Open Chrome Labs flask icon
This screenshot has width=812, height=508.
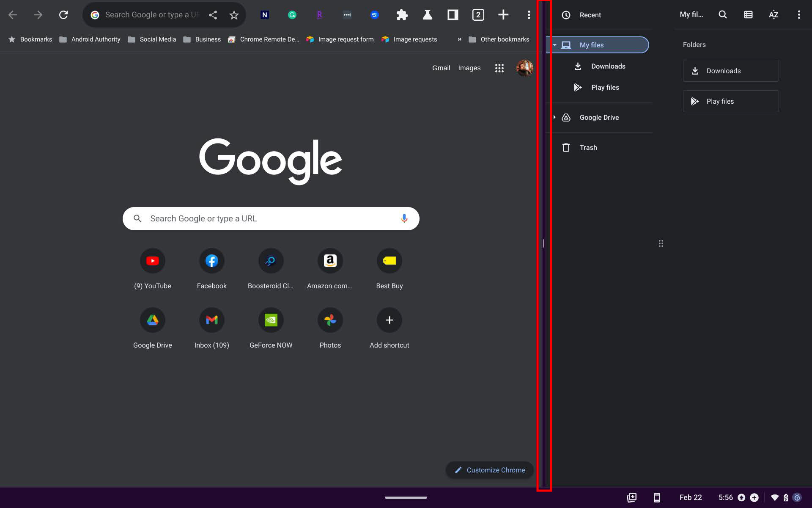coord(427,15)
